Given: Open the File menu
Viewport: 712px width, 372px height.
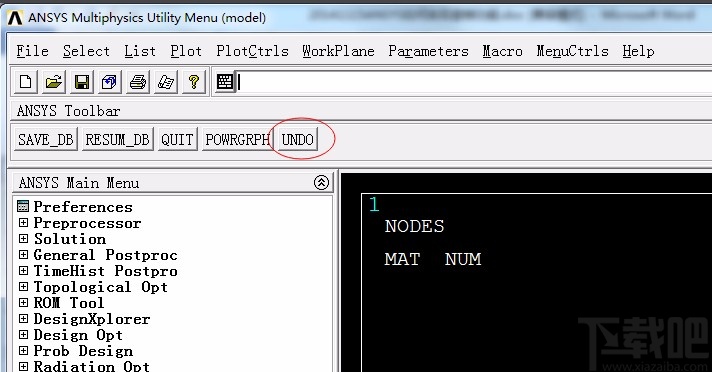Looking at the screenshot, I should pyautogui.click(x=32, y=51).
